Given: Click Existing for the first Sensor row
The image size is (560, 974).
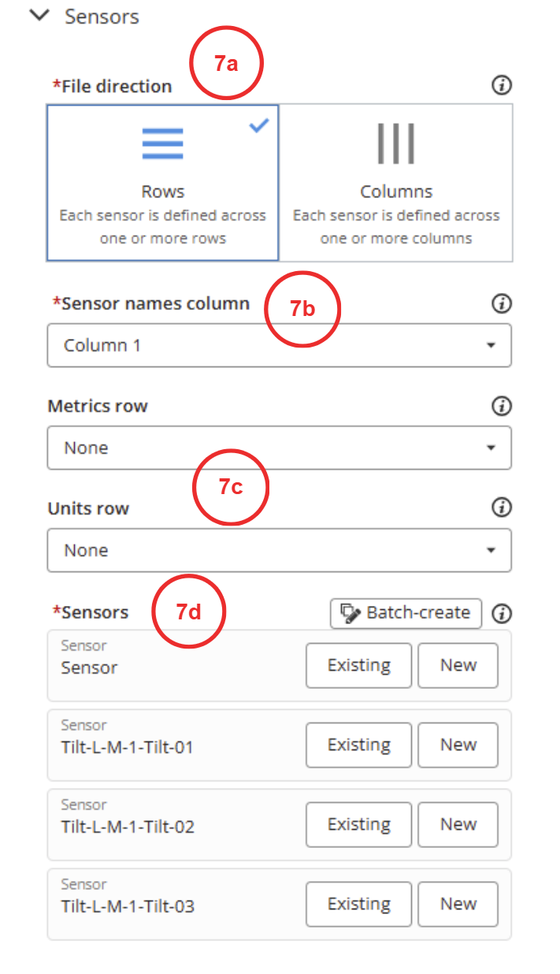Looking at the screenshot, I should pos(358,665).
